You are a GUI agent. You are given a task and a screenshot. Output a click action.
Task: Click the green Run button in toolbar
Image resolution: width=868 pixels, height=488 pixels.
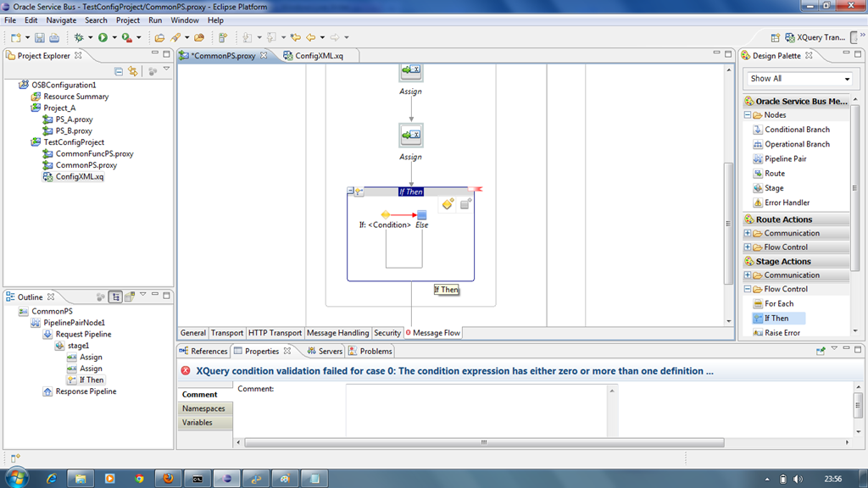(103, 37)
